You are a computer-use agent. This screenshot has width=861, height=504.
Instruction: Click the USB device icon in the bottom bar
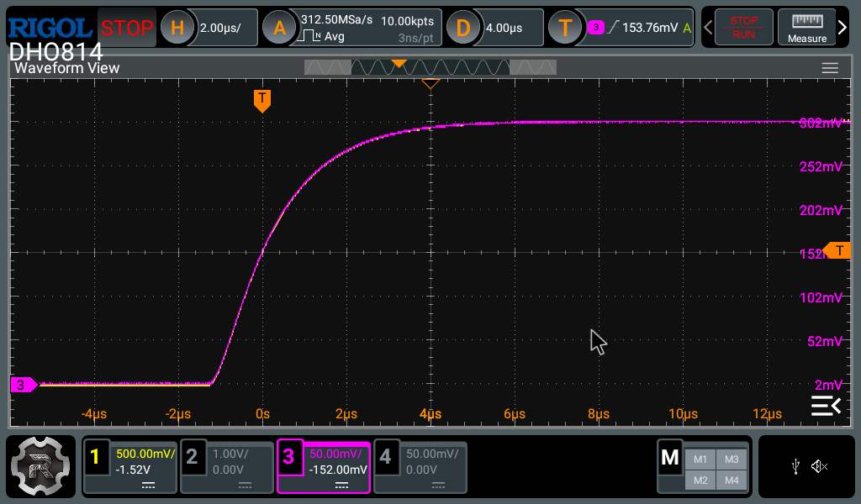[795, 465]
